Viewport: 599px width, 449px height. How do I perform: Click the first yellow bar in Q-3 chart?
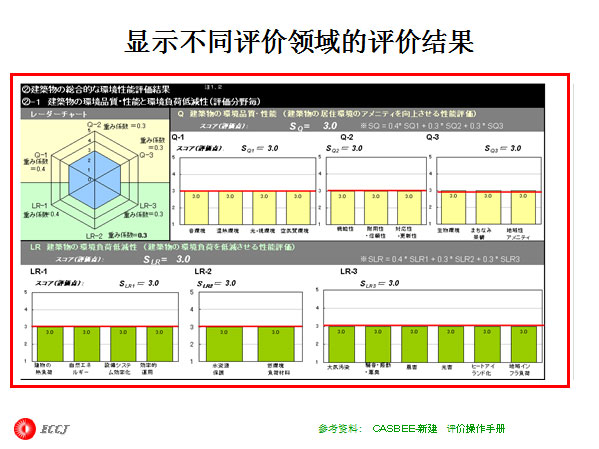click(453, 207)
